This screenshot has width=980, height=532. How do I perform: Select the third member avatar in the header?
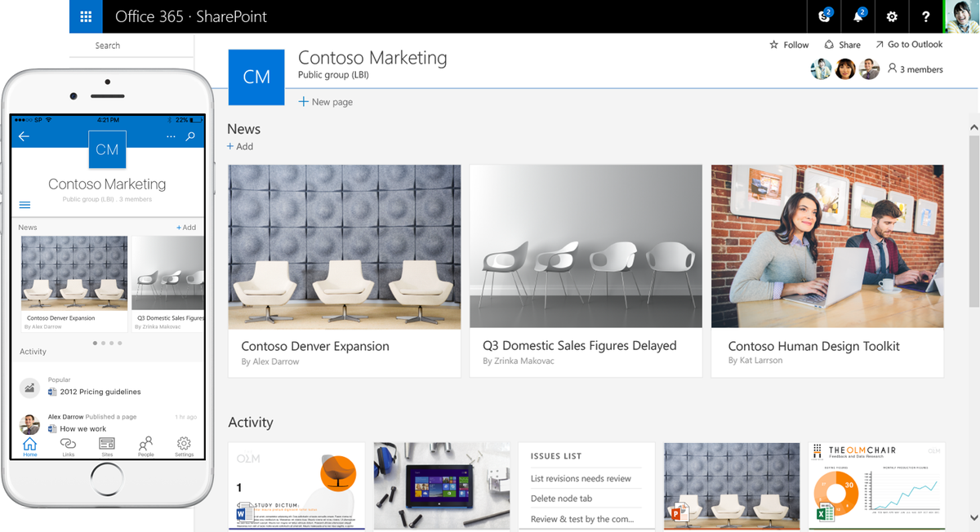tap(870, 69)
